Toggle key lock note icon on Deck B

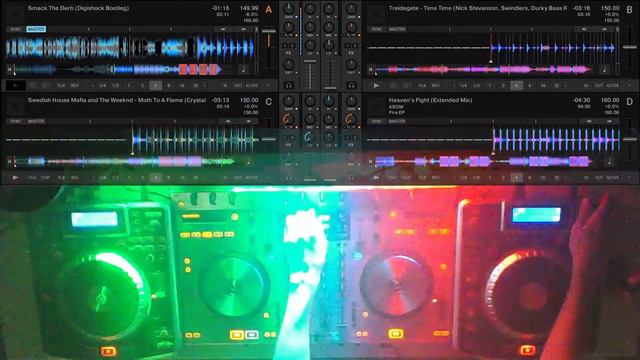tap(604, 69)
